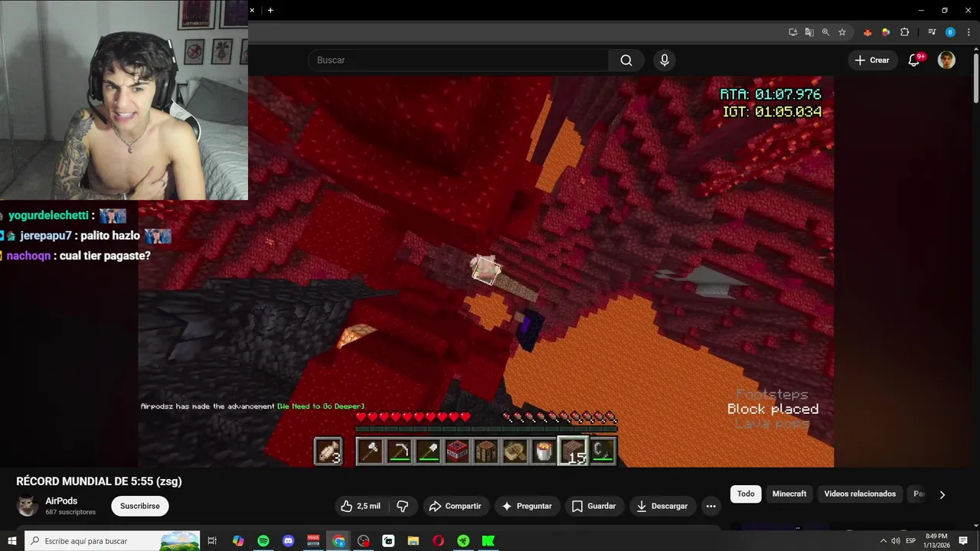Click the Preguntar button
Viewport: 980px width, 551px height.
point(527,506)
